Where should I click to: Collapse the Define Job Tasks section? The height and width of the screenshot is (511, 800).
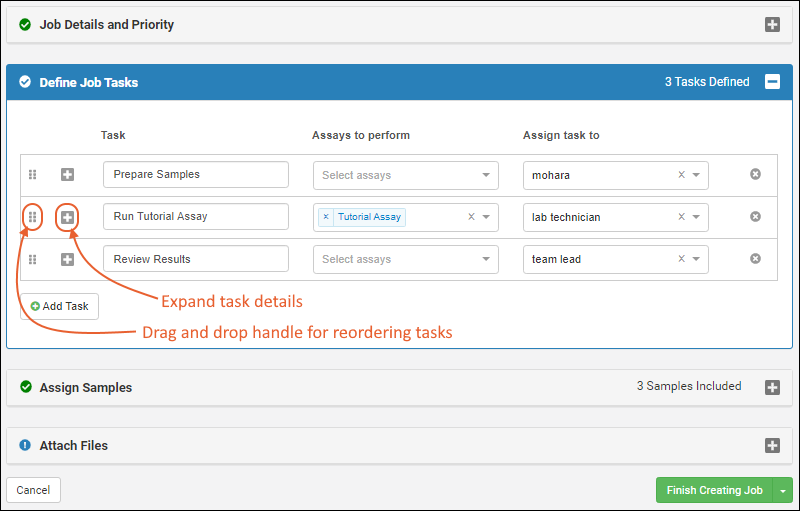[772, 82]
